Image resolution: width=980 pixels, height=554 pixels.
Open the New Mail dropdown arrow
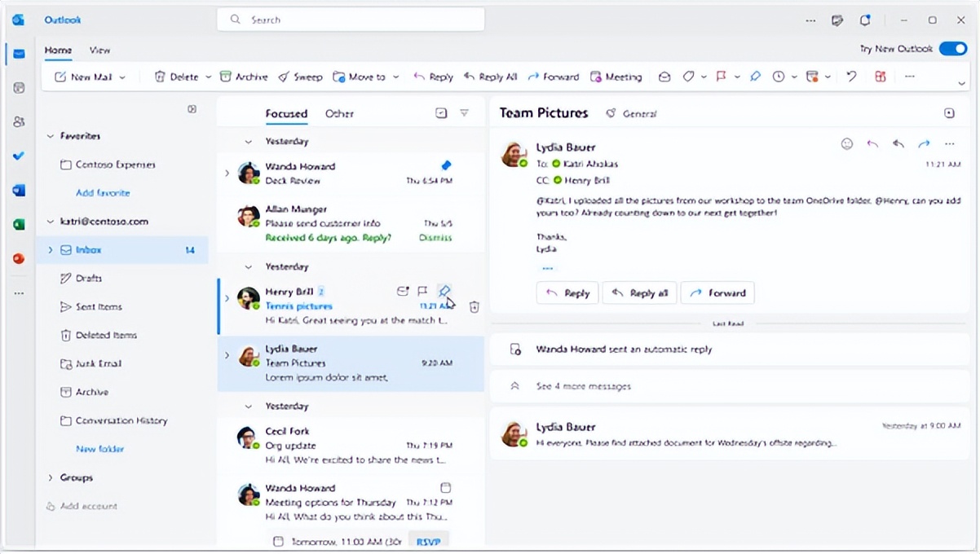(x=124, y=76)
